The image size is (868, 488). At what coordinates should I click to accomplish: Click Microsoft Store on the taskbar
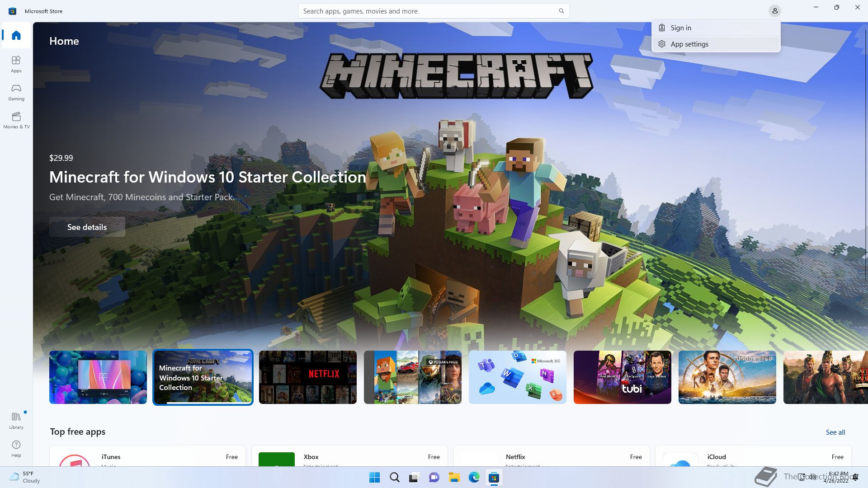pyautogui.click(x=494, y=478)
